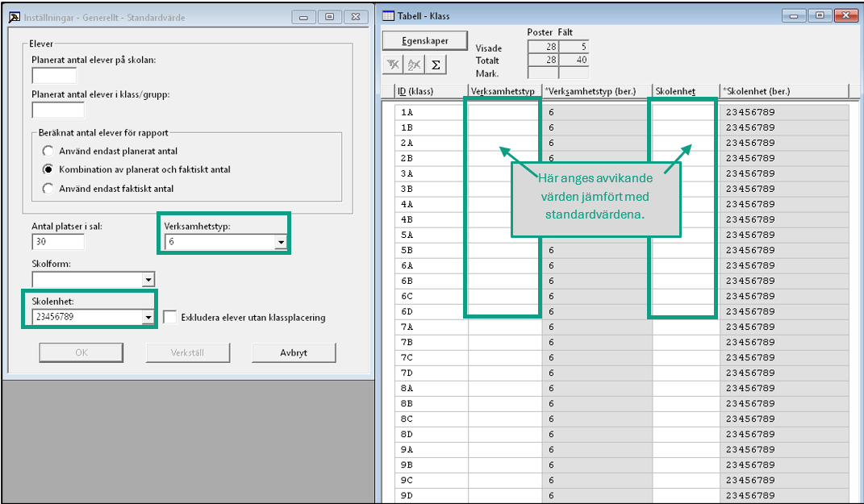Select the '9D' class ID cell
Viewport: 864px width, 504px height.
point(432,496)
